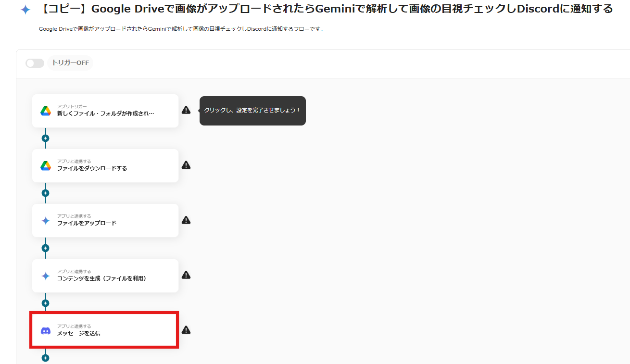630x364 pixels.
Task: Click Google Drive icon in ファイルをダウンロードする card
Action: 46,165
